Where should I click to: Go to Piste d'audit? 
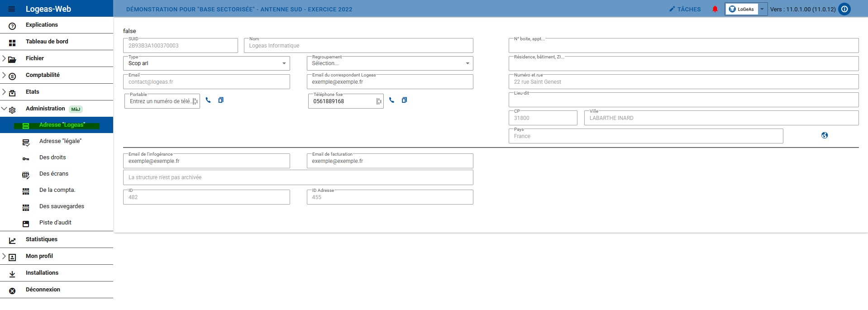(x=55, y=223)
